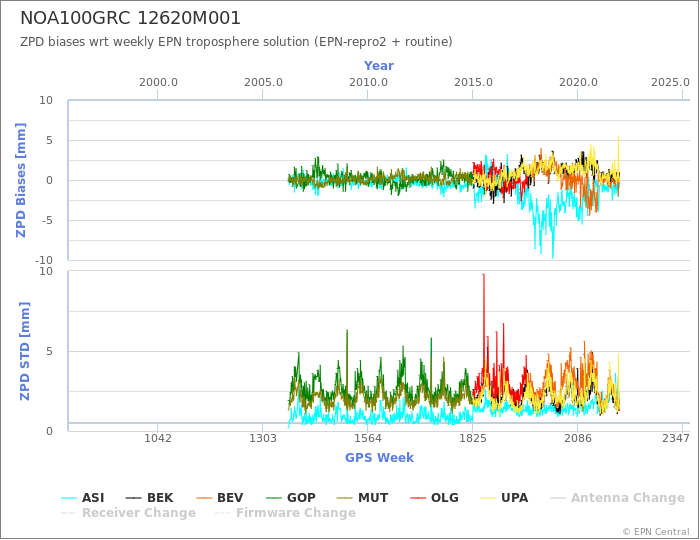Enable Antenna Change markers in legend
Image resolution: width=700 pixels, height=540 pixels.
pyautogui.click(x=617, y=498)
